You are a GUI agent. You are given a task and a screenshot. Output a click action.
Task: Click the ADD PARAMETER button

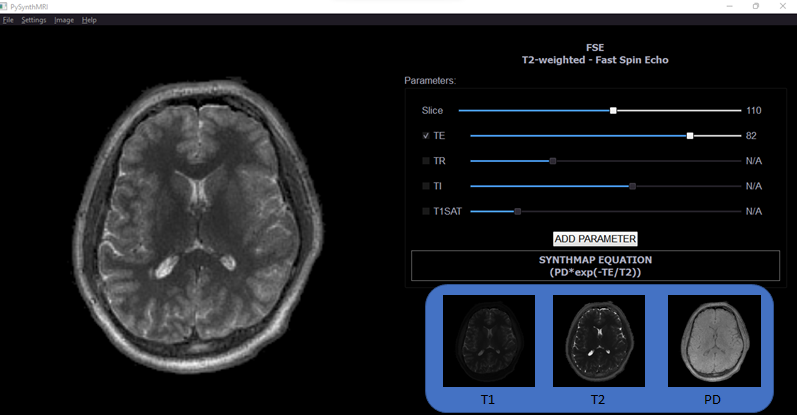coord(595,239)
